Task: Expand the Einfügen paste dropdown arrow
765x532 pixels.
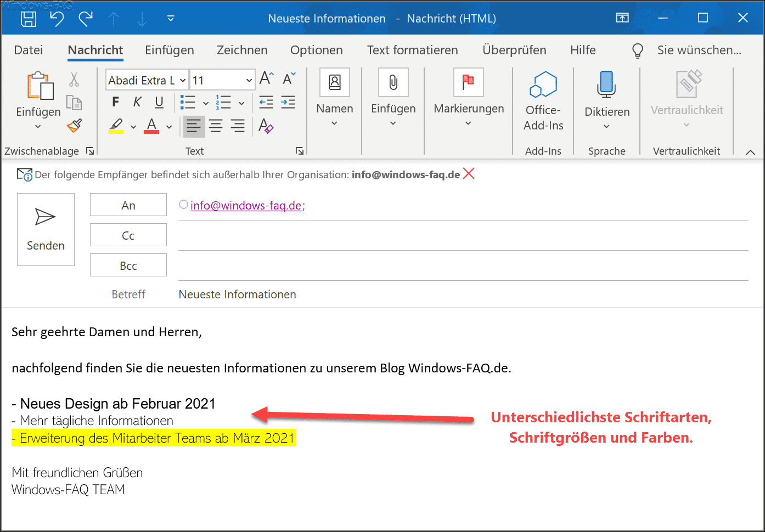Action: pyautogui.click(x=38, y=127)
